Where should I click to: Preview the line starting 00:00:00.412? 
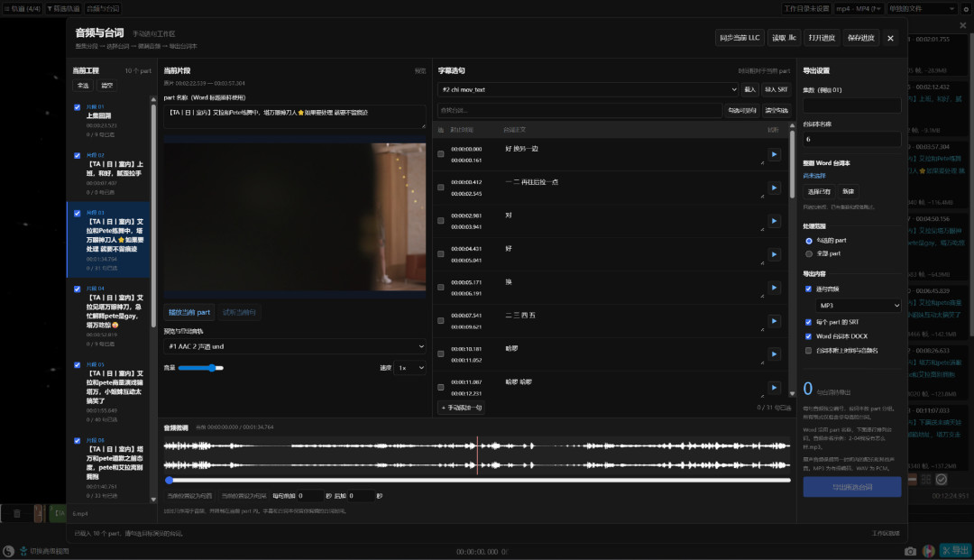[774, 188]
